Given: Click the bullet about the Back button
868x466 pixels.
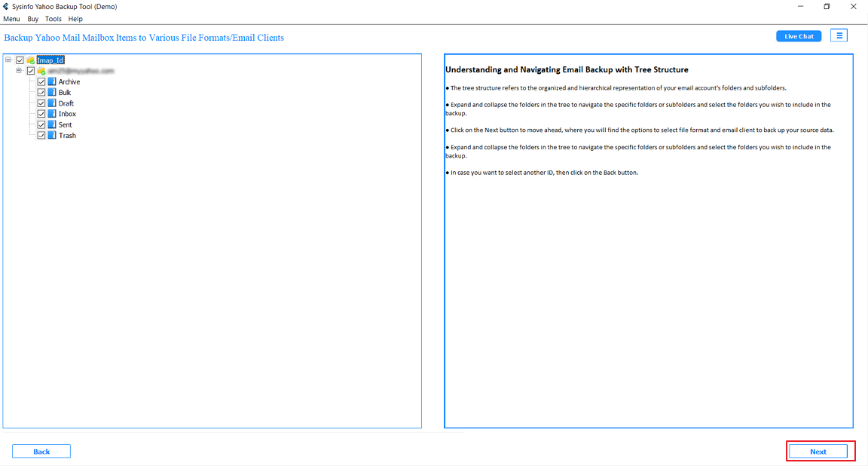Looking at the screenshot, I should click(x=542, y=173).
